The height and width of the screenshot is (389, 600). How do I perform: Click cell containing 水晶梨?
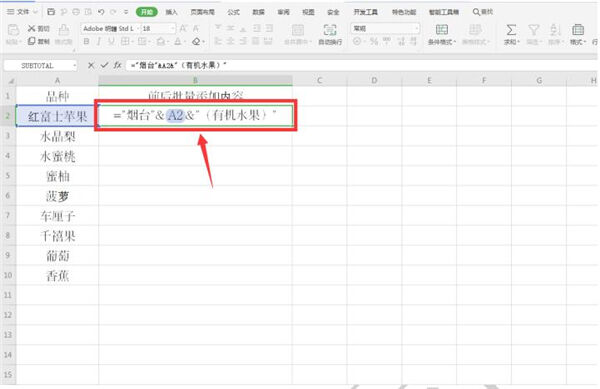click(x=57, y=136)
